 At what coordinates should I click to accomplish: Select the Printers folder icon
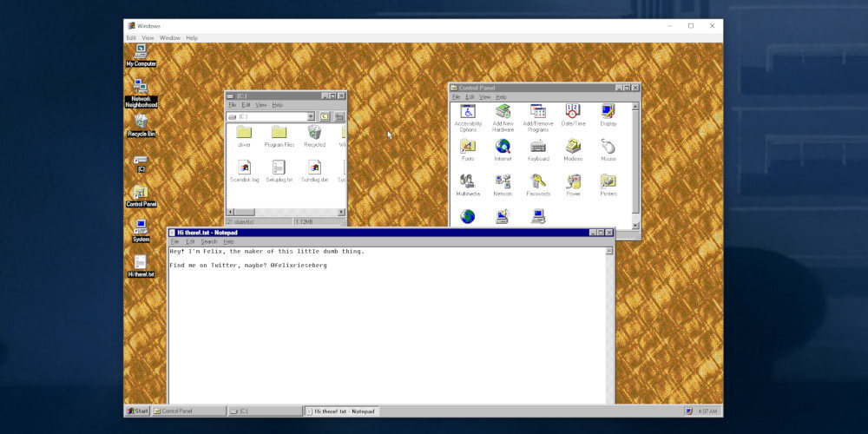(608, 186)
